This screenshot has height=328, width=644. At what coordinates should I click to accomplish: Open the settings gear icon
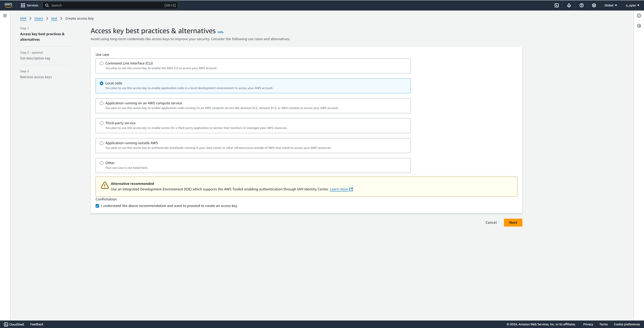[x=594, y=5]
